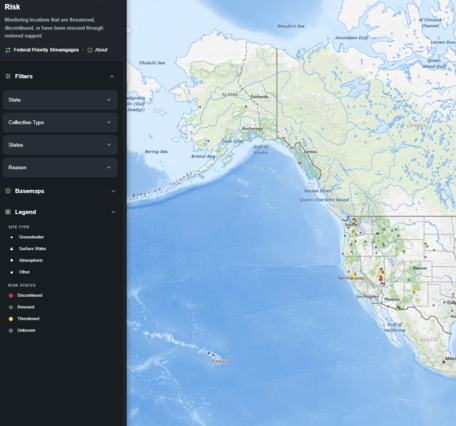The image size is (456, 426).
Task: Click the Discontinued legend label
Action: [x=30, y=295]
